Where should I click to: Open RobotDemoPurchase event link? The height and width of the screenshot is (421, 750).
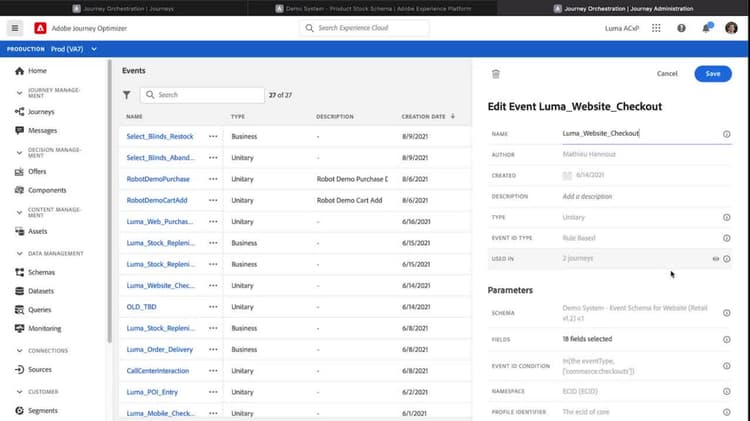click(158, 179)
